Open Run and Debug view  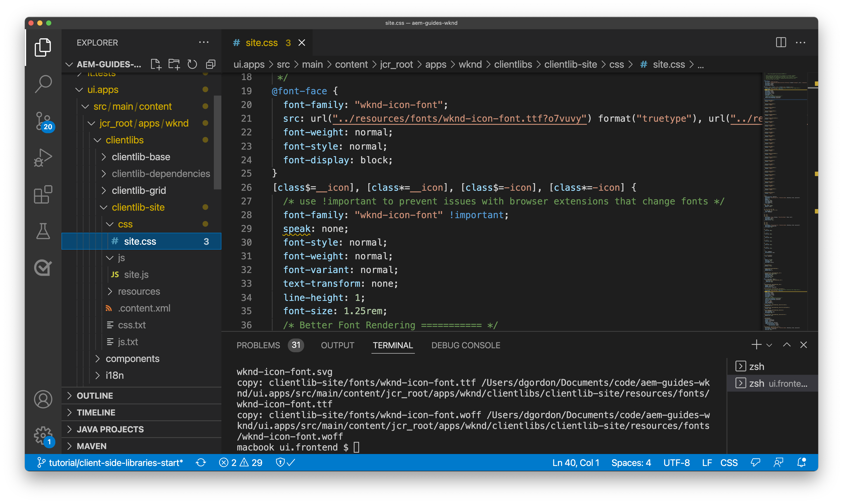[43, 158]
